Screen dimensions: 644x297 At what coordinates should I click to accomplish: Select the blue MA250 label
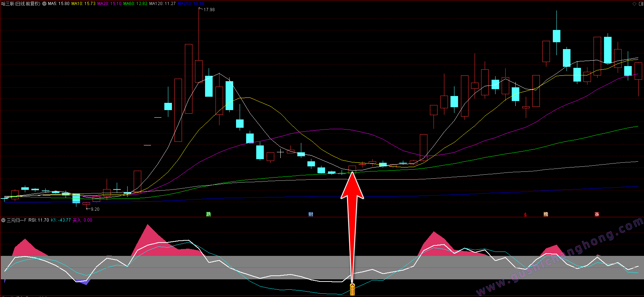[191, 4]
